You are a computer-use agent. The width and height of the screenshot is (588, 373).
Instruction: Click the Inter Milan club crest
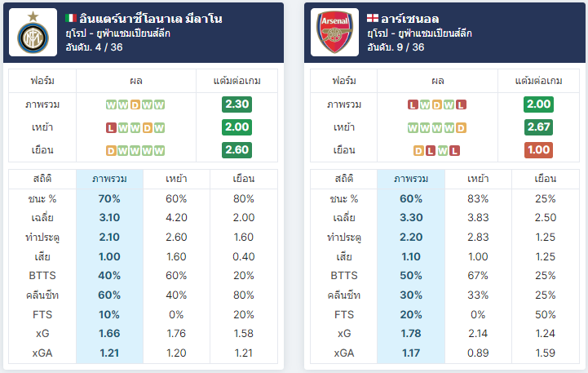(x=33, y=33)
